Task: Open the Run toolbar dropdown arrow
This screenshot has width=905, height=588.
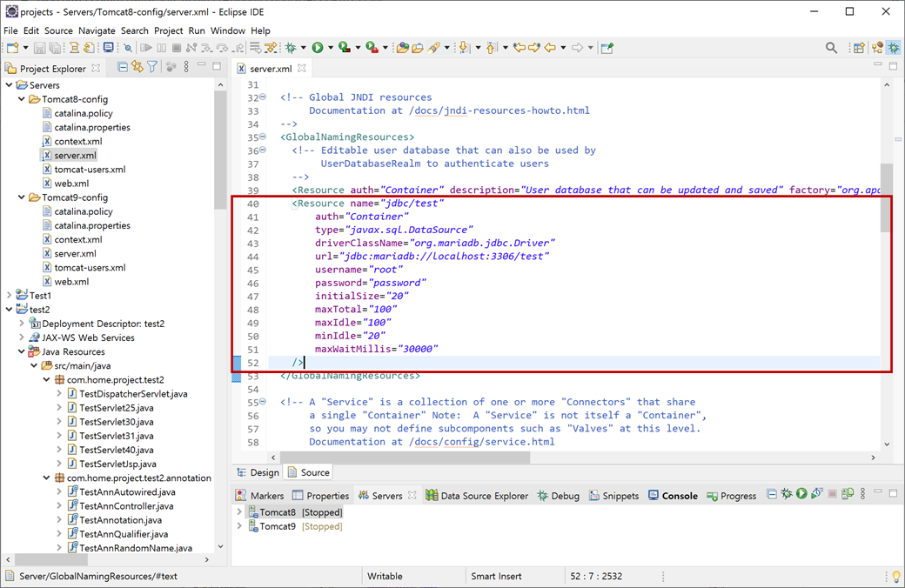Action: coord(331,48)
